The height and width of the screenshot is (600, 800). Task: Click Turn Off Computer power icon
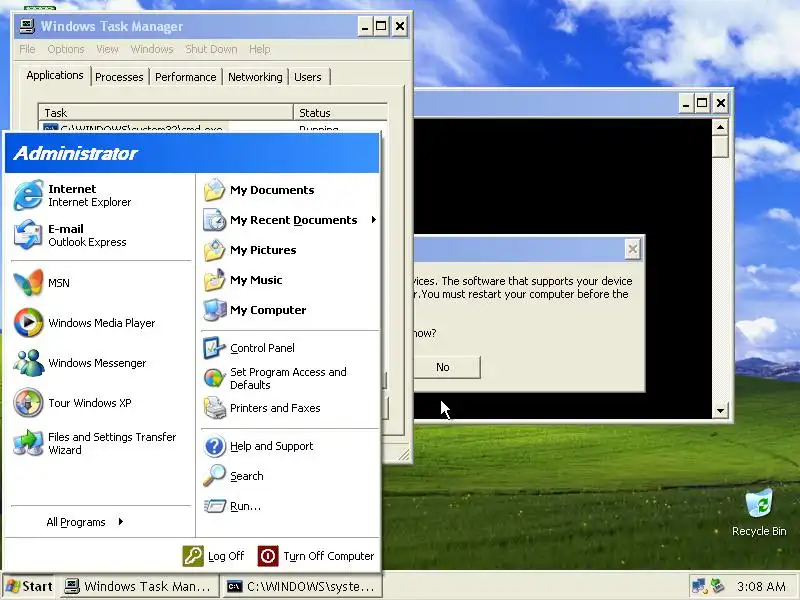point(268,556)
